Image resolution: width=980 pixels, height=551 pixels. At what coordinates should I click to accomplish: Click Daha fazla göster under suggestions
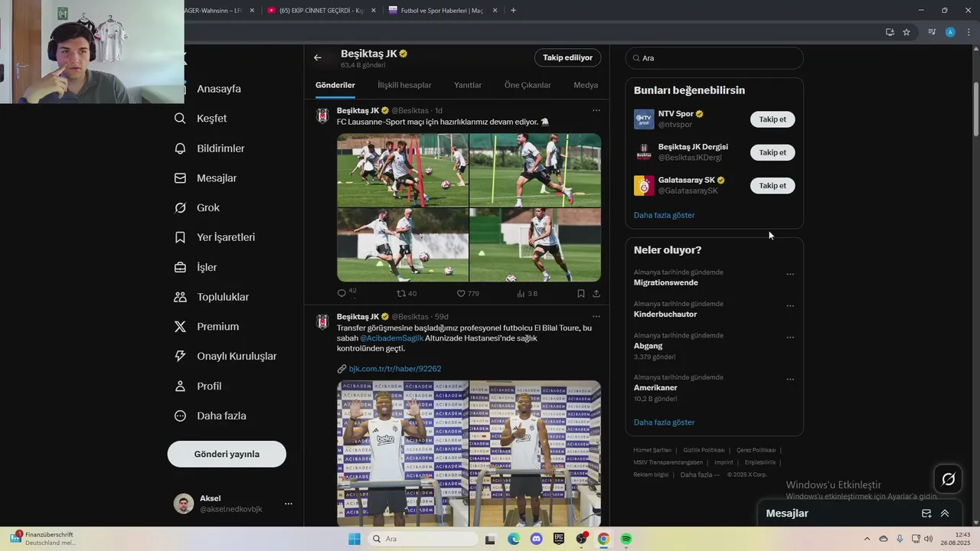[x=664, y=215]
